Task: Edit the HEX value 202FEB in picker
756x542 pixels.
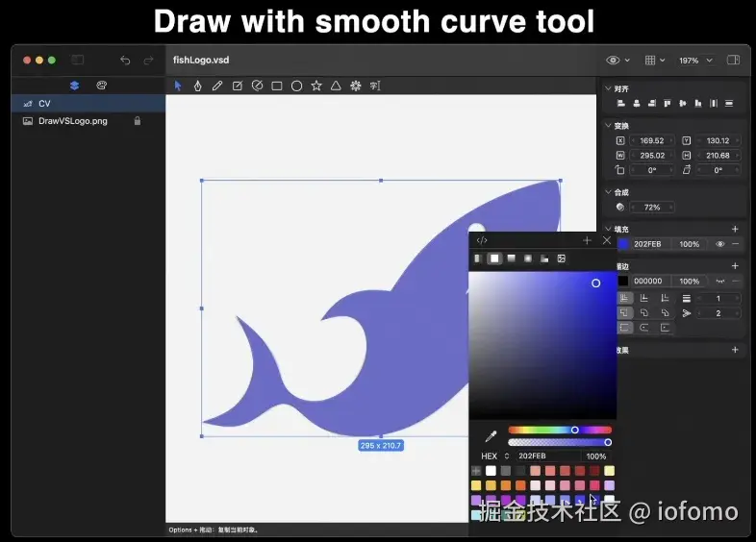Action: click(547, 456)
